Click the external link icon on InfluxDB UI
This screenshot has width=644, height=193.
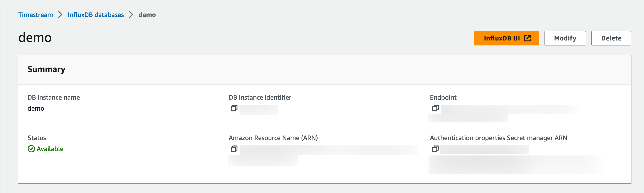[527, 38]
